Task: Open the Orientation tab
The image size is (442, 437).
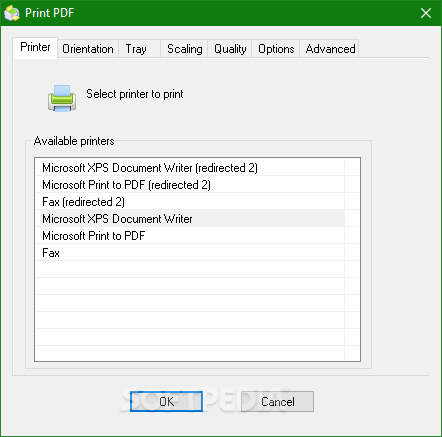Action: 88,49
